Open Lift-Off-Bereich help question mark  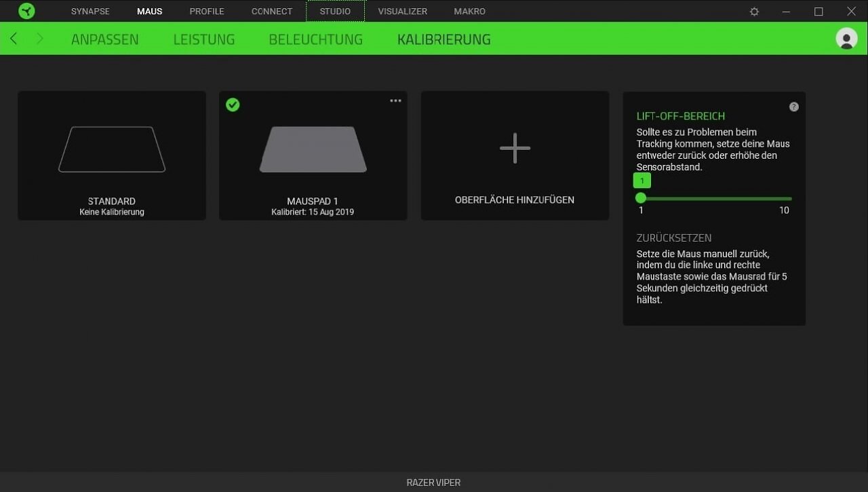pyautogui.click(x=794, y=107)
